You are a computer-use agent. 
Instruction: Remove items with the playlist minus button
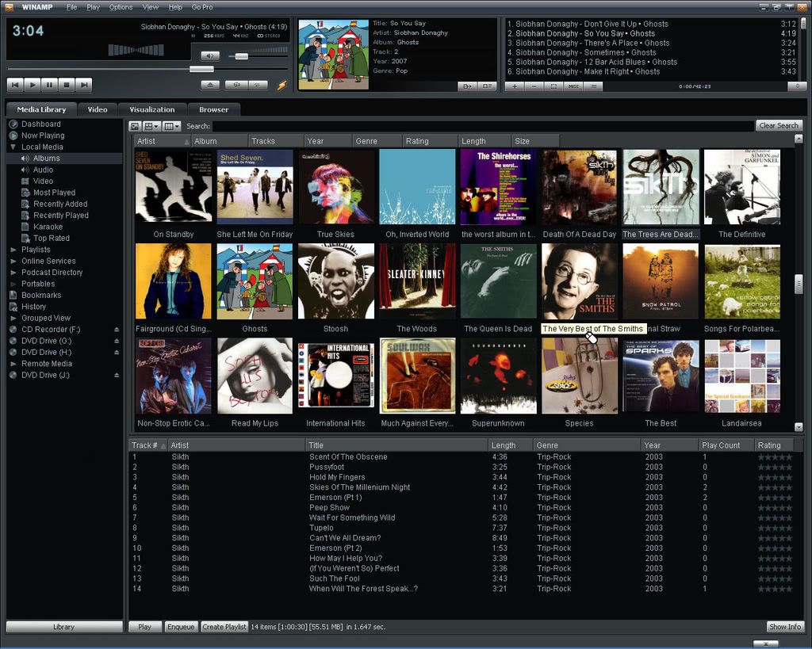point(534,86)
